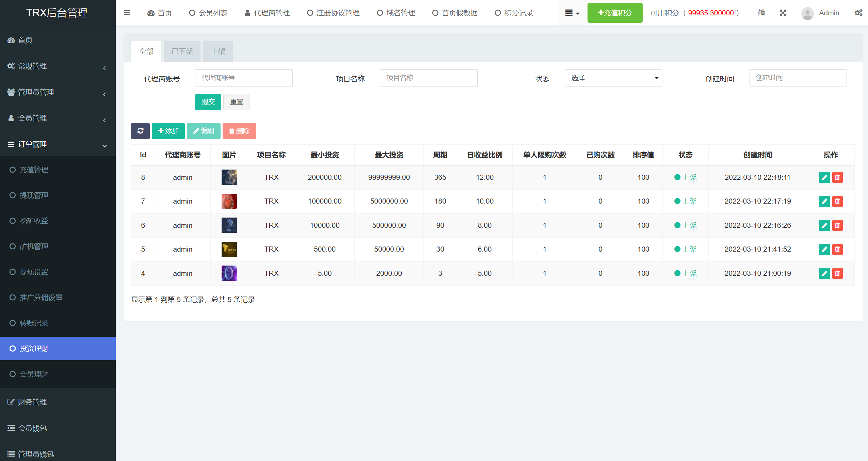Screen dimensions: 868x461
Task: Open the 提现管理 sidebar item
Action: [34, 195]
